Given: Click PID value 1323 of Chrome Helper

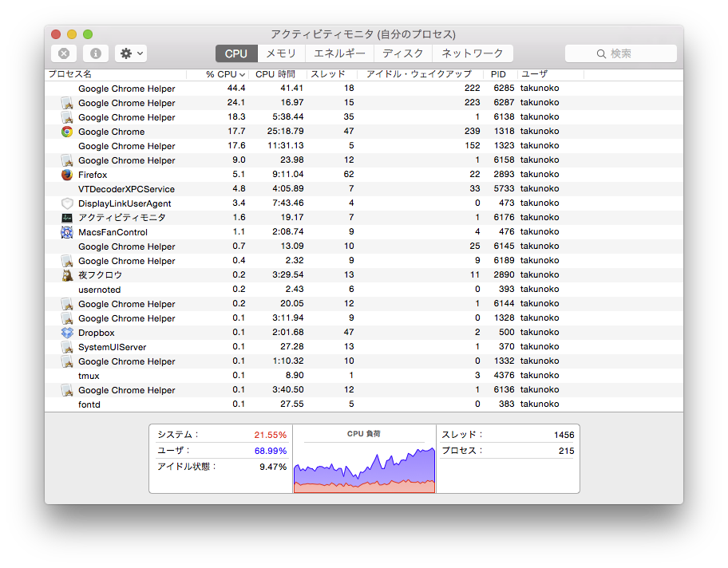Looking at the screenshot, I should (504, 145).
